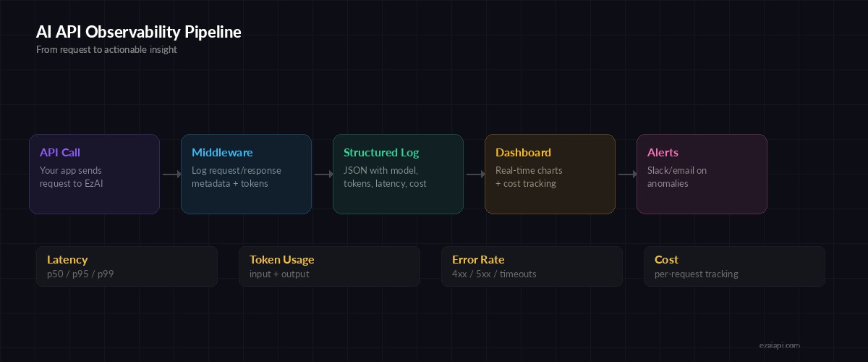Click the subtitle 'From request to actionable insight'

point(106,50)
